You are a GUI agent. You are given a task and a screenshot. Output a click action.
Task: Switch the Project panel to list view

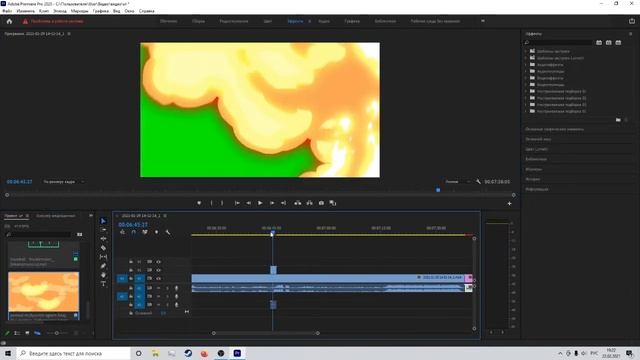pos(17,333)
